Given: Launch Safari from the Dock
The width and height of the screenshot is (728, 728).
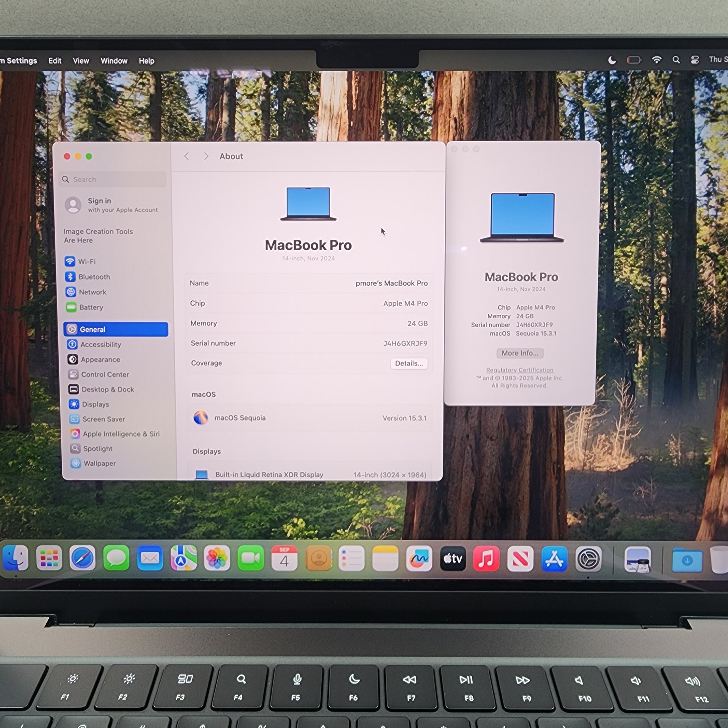Looking at the screenshot, I should point(83,558).
